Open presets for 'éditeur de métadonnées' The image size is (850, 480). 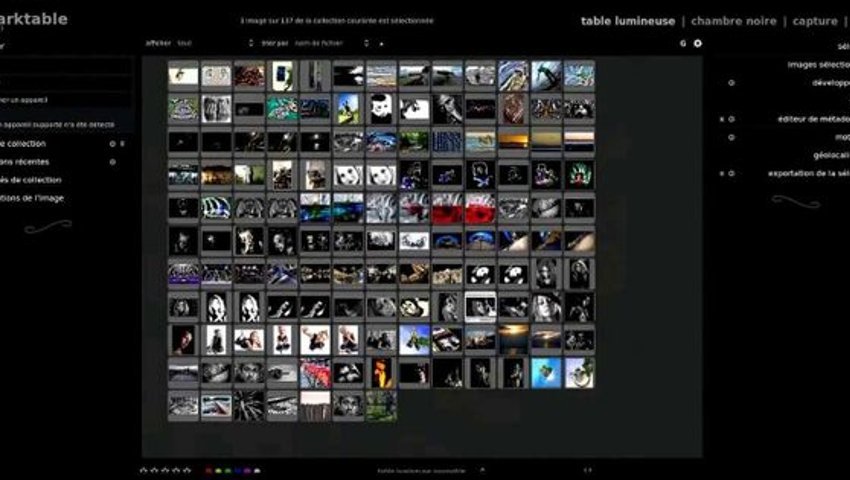[x=722, y=119]
